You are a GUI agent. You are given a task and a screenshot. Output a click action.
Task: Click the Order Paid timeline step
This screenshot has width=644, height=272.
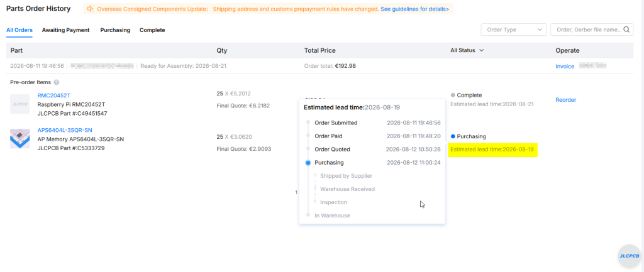pyautogui.click(x=328, y=136)
